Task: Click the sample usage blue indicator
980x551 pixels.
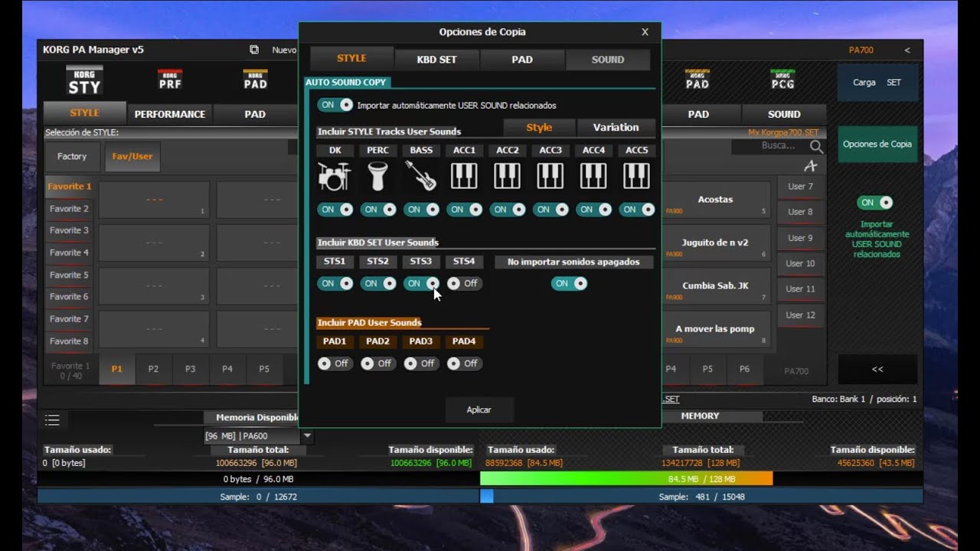Action: pyautogui.click(x=486, y=497)
